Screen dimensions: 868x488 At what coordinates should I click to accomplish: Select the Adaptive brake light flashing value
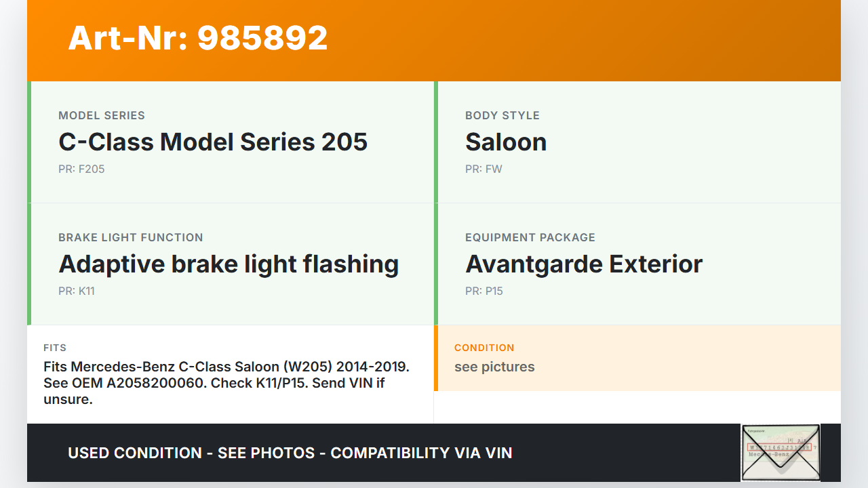pyautogui.click(x=229, y=264)
